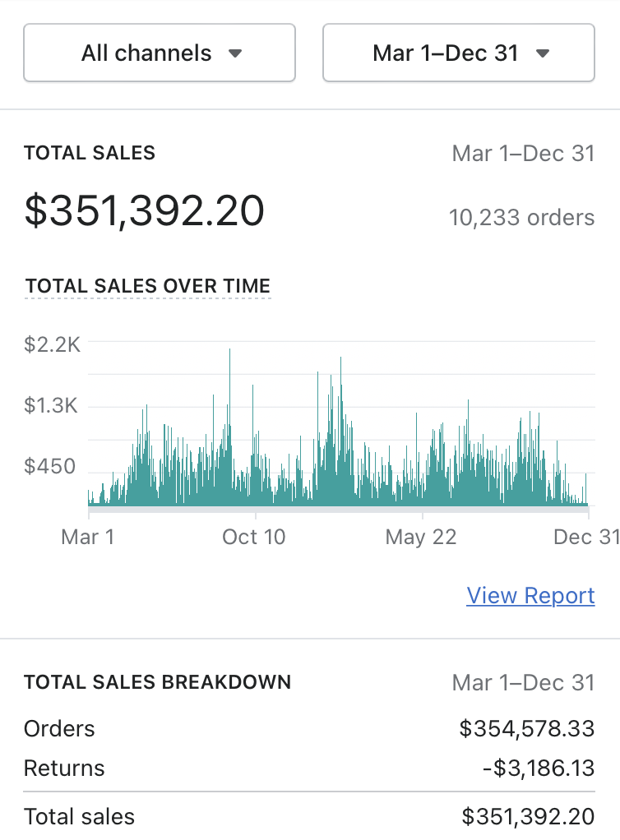This screenshot has height=840, width=620.
Task: Click the $1.3K y-axis label
Action: (x=52, y=405)
